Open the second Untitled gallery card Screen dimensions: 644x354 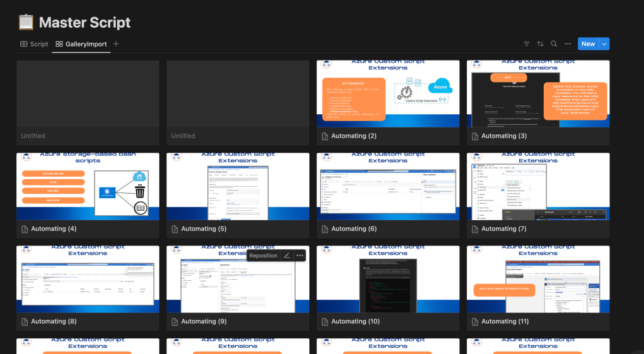[x=238, y=103]
